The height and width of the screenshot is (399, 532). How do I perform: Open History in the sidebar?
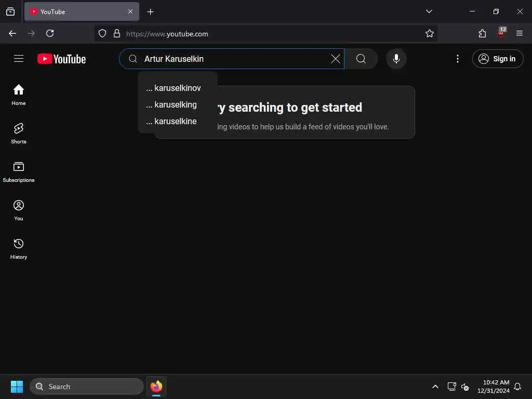[19, 249]
